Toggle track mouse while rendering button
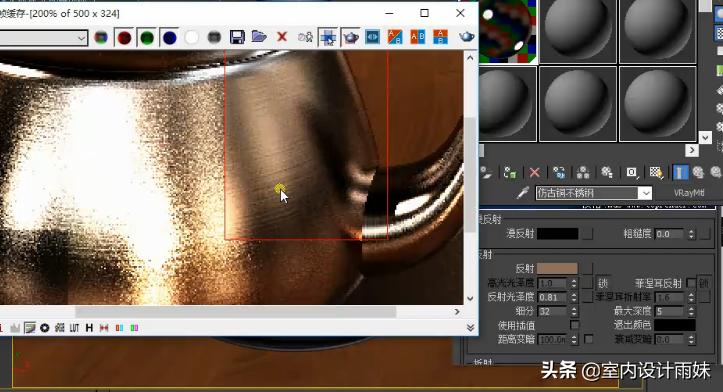The height and width of the screenshot is (392, 723). click(328, 37)
